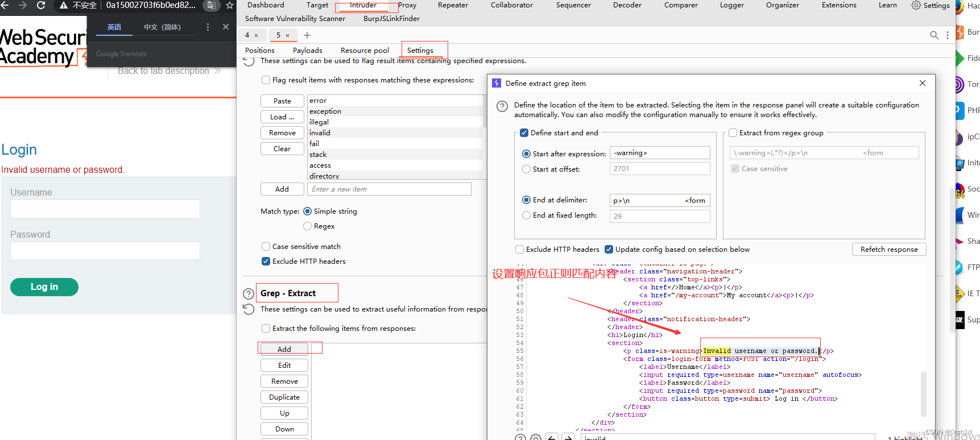Add a new Intruder tab with plus
The height and width of the screenshot is (440, 980).
[307, 35]
